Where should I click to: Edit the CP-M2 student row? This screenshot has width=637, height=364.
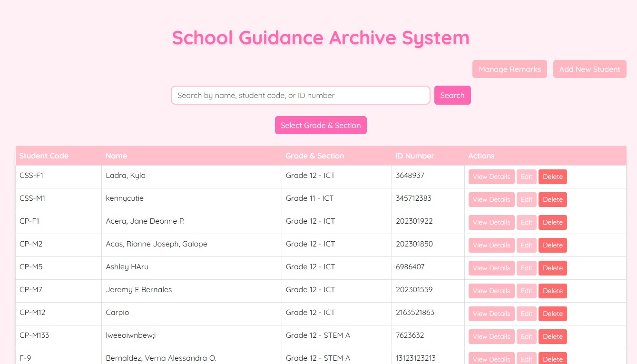(527, 245)
